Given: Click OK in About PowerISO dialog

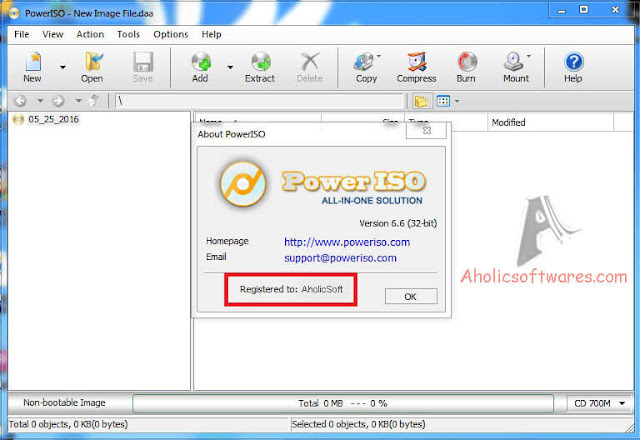Looking at the screenshot, I should click(x=411, y=296).
